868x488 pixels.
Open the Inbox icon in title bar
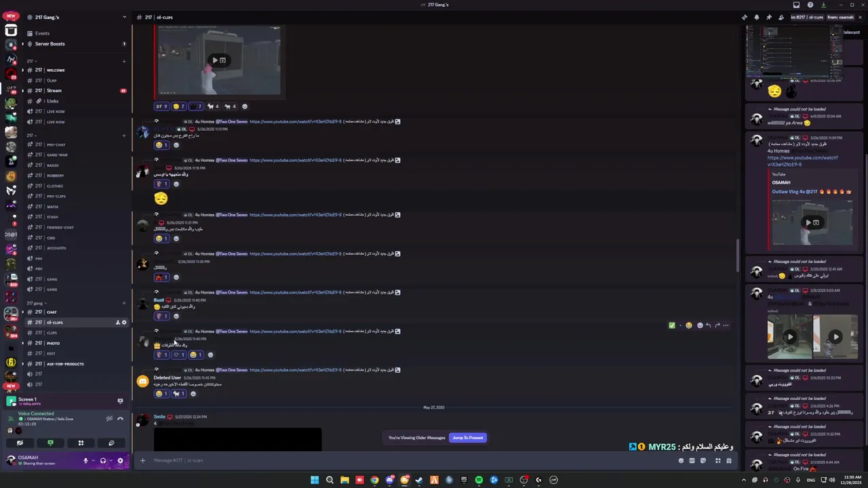[796, 5]
